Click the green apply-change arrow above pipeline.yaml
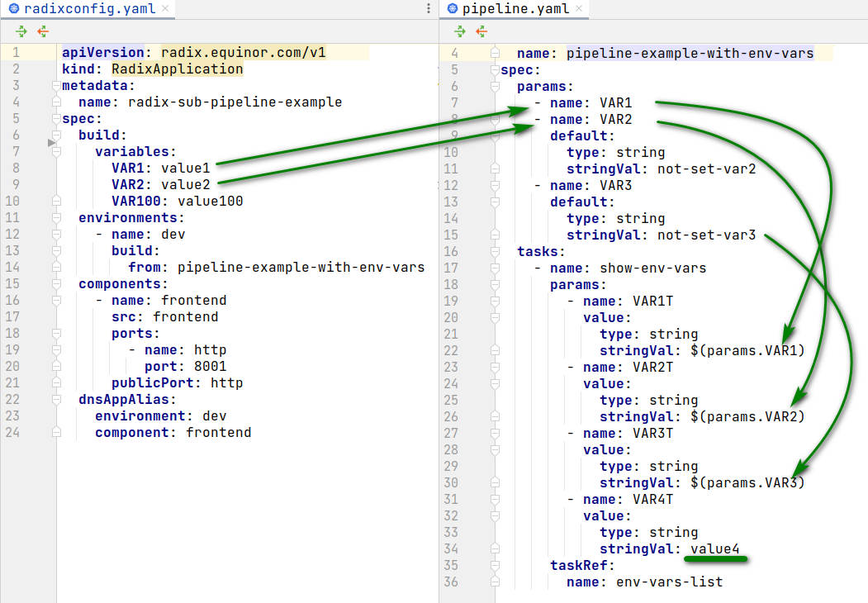Viewport: 868px width, 603px height. [460, 31]
